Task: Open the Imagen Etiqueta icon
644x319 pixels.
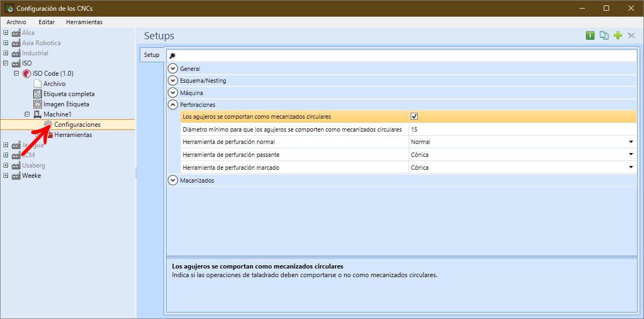Action: (38, 104)
